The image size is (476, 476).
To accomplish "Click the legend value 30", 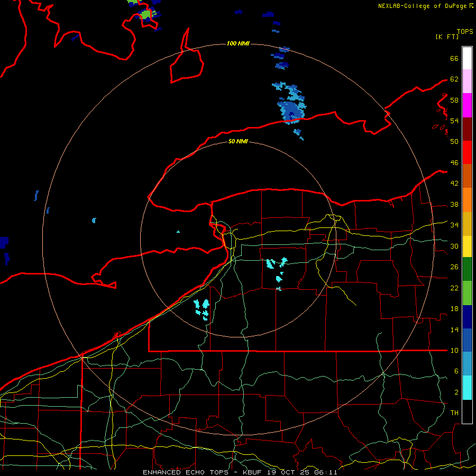I will pos(454,246).
